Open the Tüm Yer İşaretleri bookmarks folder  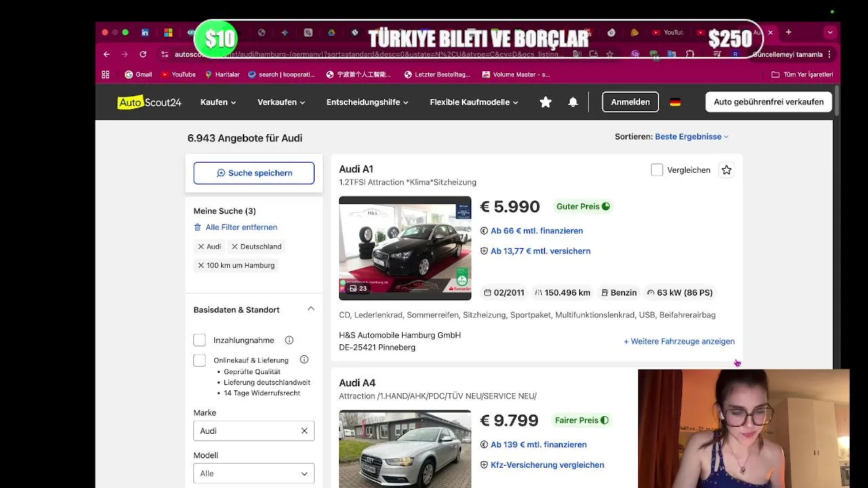pos(802,75)
